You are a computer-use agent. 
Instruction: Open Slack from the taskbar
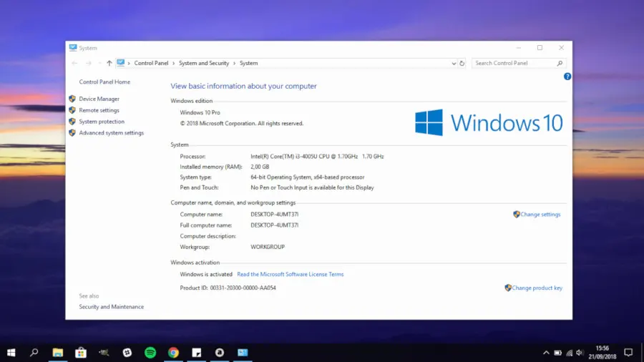coord(127,353)
